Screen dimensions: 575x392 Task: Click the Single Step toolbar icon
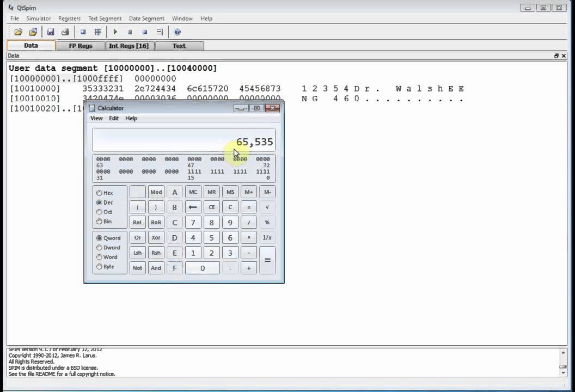(160, 32)
